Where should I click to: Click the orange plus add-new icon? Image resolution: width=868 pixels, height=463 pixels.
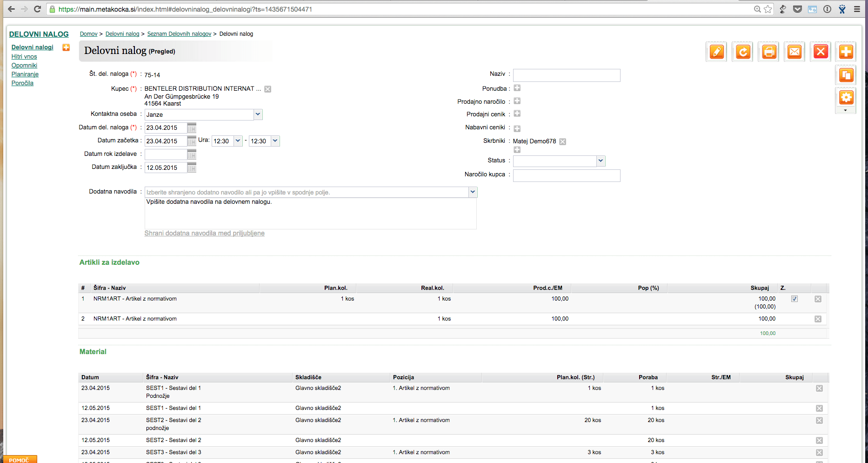(846, 52)
